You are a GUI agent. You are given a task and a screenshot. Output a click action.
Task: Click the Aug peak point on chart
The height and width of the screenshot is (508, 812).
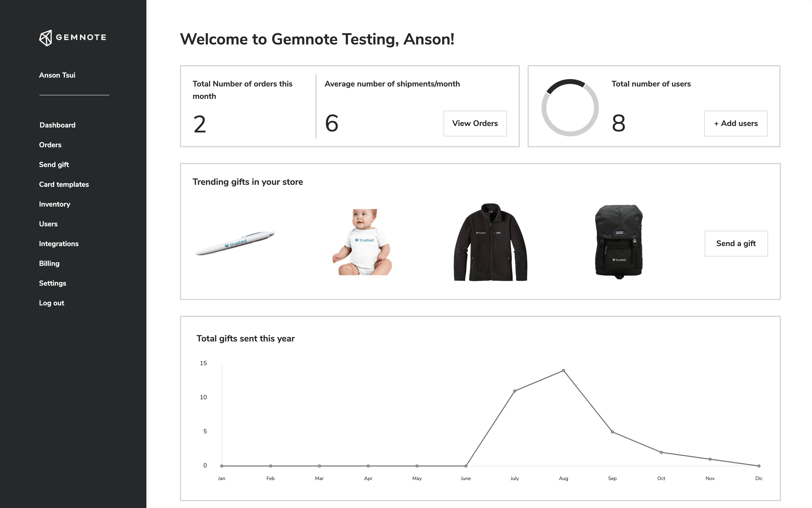(564, 371)
